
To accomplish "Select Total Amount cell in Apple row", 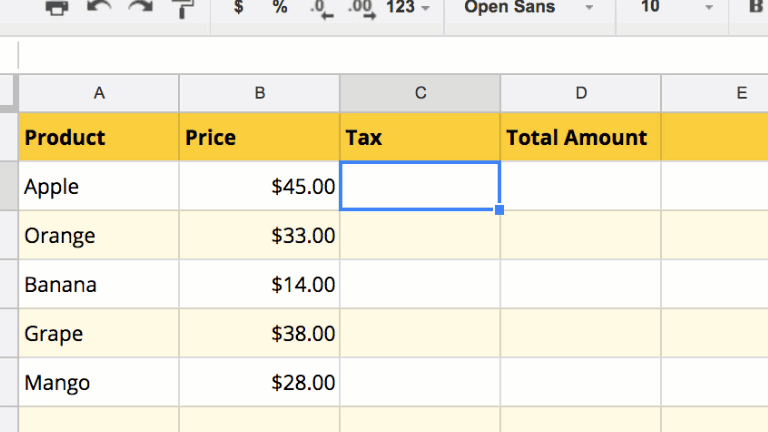I will [x=581, y=186].
